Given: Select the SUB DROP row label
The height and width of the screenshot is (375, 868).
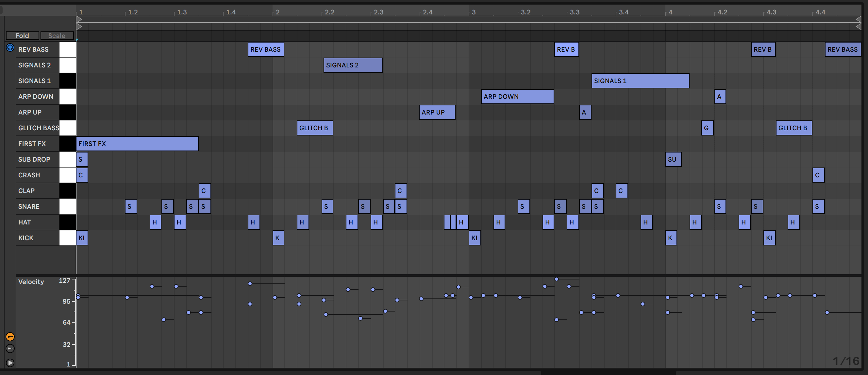Looking at the screenshot, I should (x=34, y=159).
